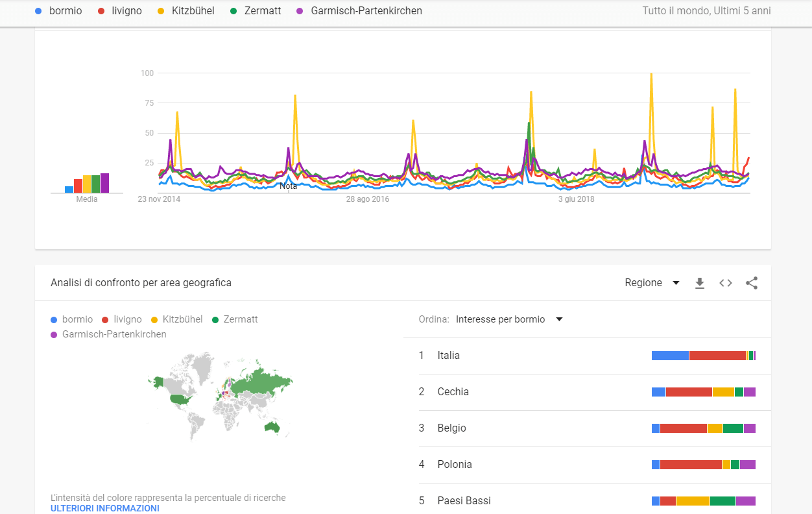Click the '3 giu 2018' axis label
The height and width of the screenshot is (514, 812).
[x=577, y=199]
